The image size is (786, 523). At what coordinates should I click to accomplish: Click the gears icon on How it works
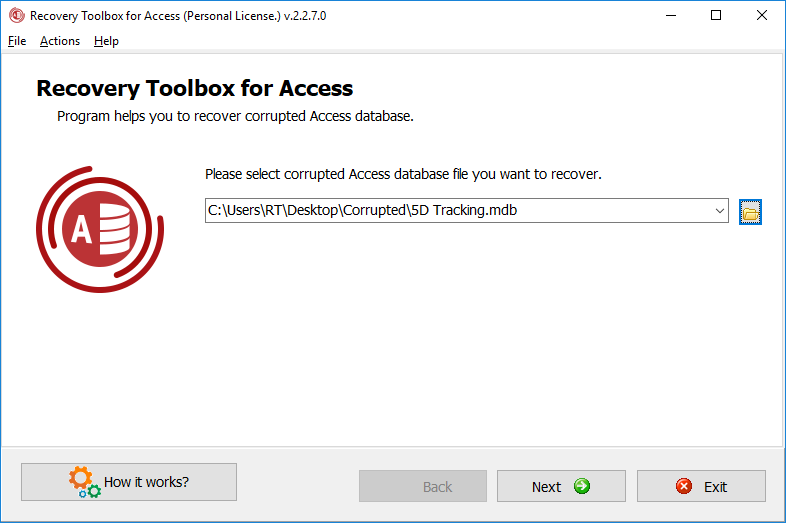point(84,482)
